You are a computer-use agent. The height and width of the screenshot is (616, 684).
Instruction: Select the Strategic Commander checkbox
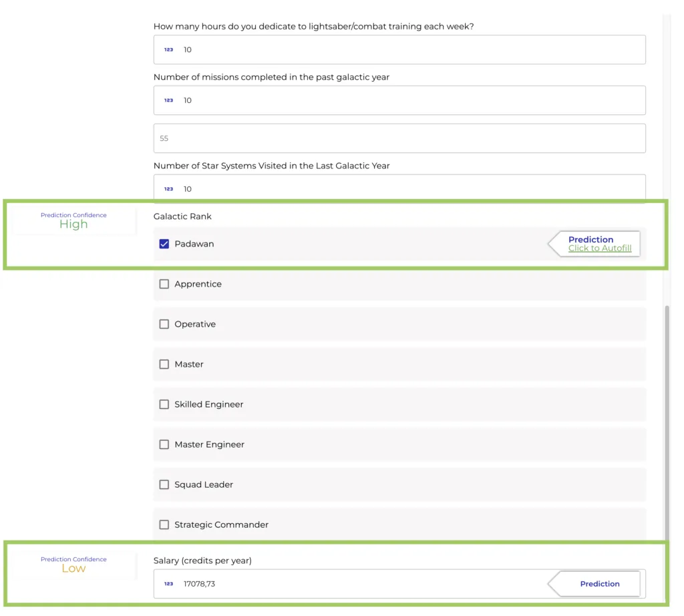(x=164, y=524)
